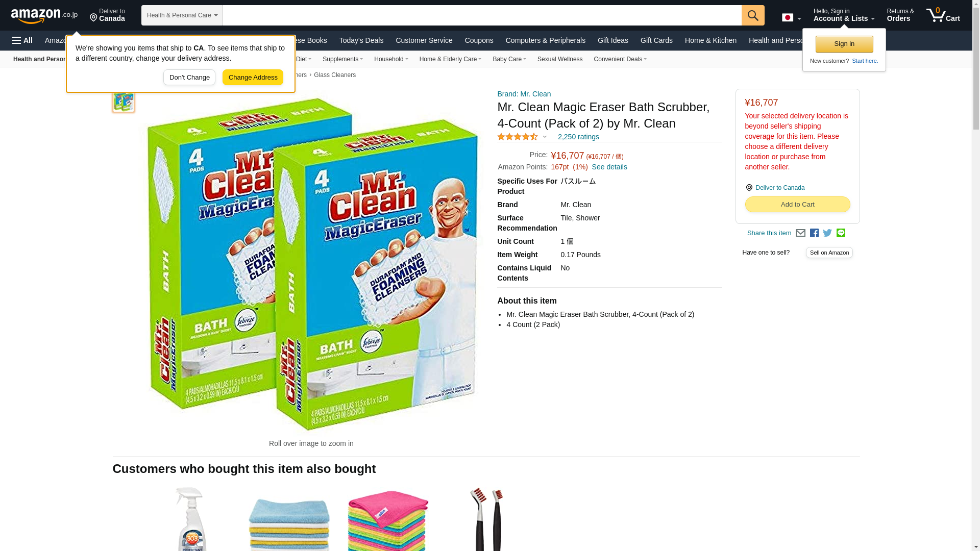980x551 pixels.
Task: Click the Change Address button
Action: pyautogui.click(x=253, y=78)
